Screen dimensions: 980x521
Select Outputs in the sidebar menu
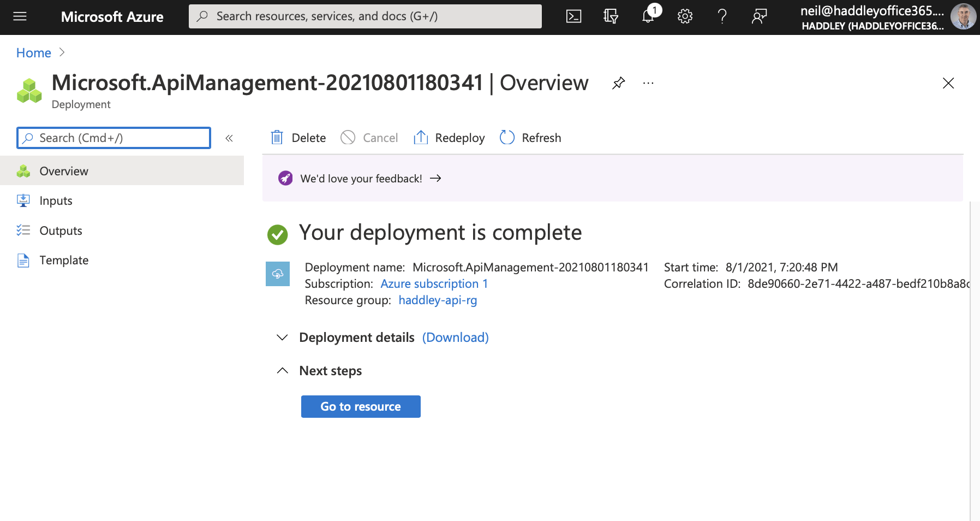pyautogui.click(x=61, y=231)
